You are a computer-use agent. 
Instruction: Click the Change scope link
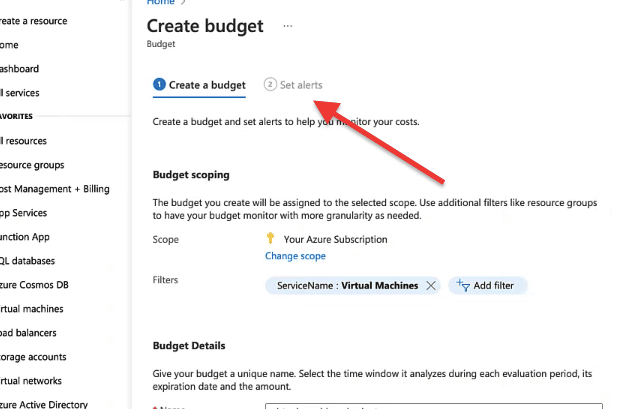click(295, 256)
